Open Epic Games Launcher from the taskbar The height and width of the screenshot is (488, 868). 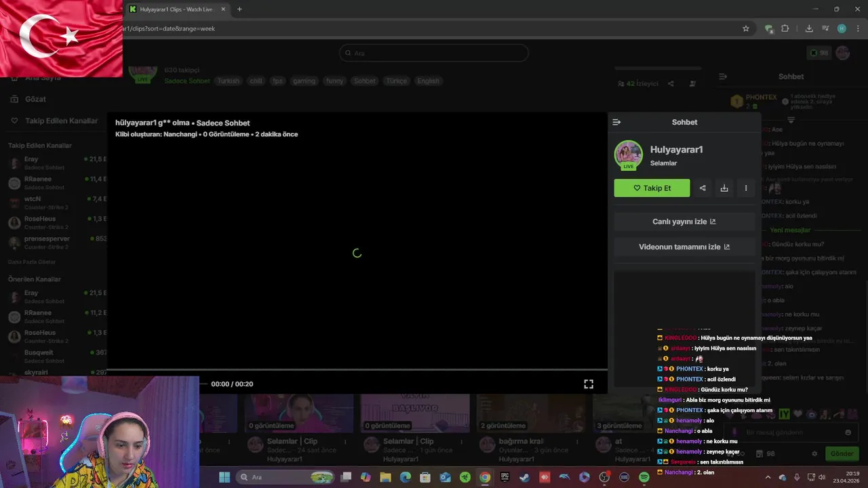pos(505,477)
